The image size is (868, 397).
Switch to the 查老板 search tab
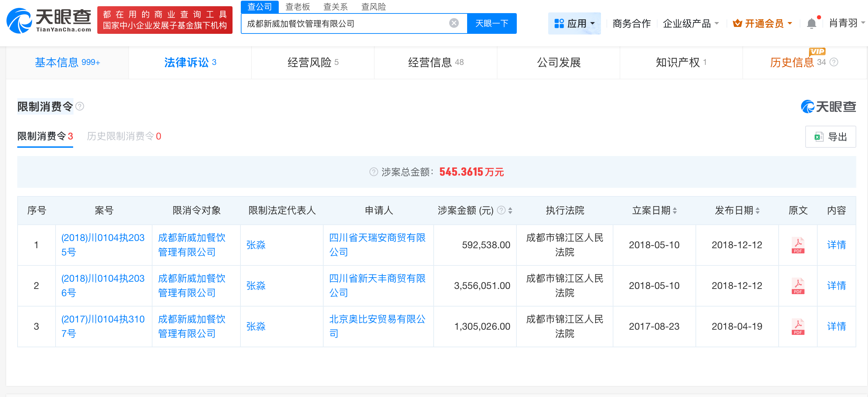pos(297,7)
